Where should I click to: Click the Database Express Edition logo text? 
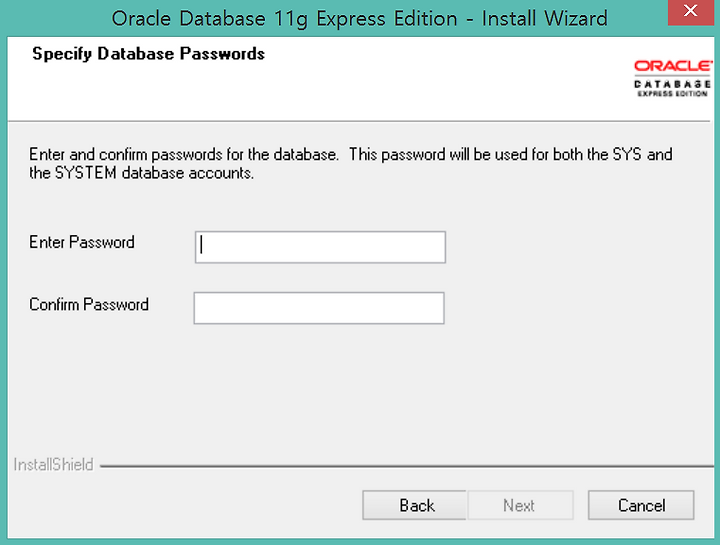(673, 88)
